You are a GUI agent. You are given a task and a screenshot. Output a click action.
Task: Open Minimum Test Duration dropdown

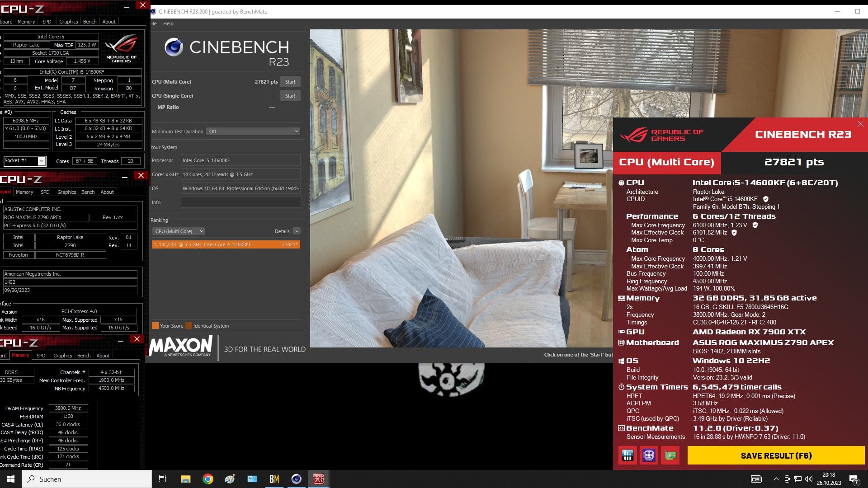[x=254, y=131]
